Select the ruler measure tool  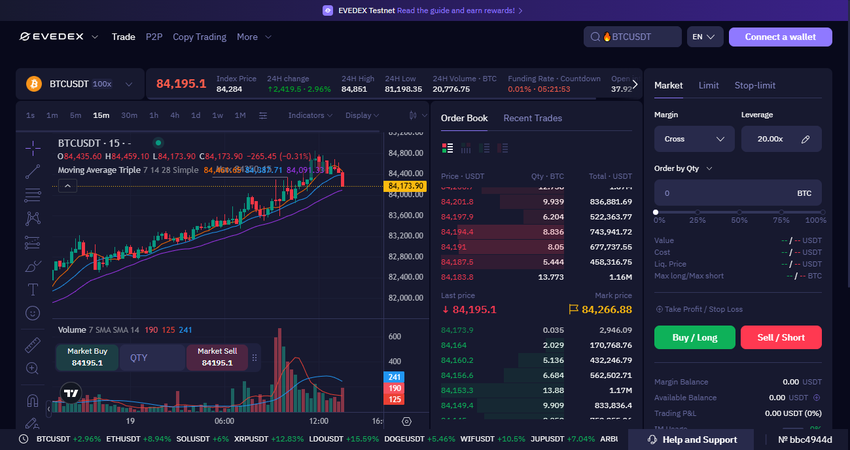point(33,345)
